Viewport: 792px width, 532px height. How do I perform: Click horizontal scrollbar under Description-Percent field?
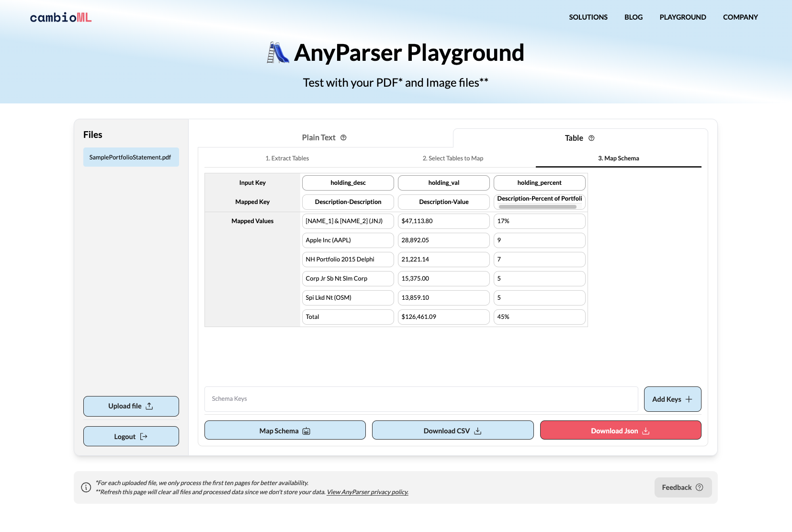pos(538,207)
